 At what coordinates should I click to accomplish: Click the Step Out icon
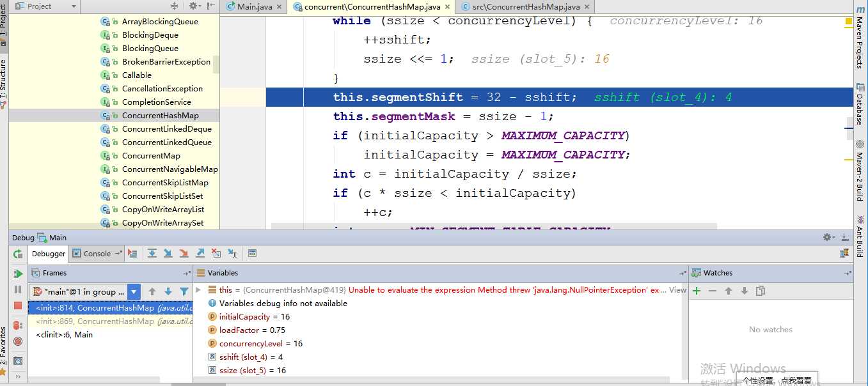[200, 253]
